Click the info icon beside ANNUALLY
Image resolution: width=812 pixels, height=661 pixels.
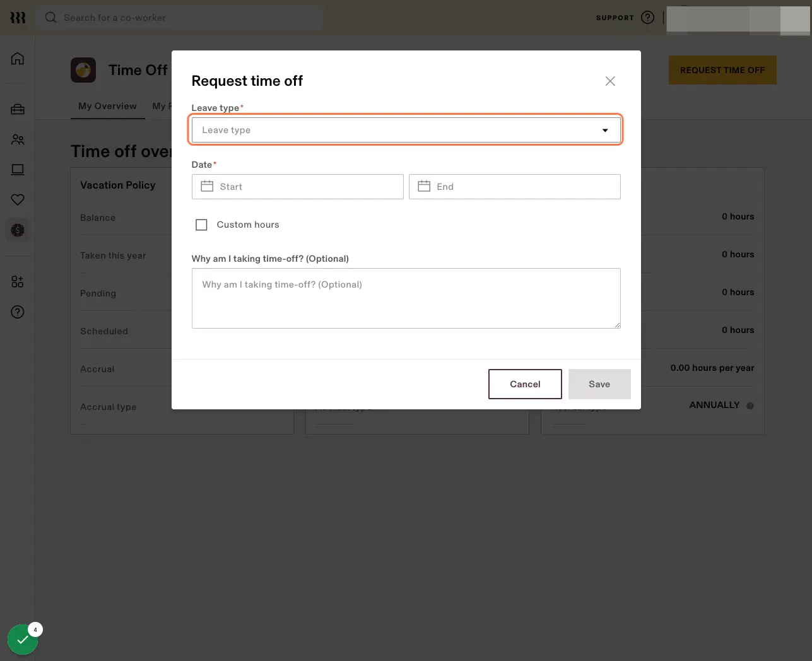(x=750, y=406)
